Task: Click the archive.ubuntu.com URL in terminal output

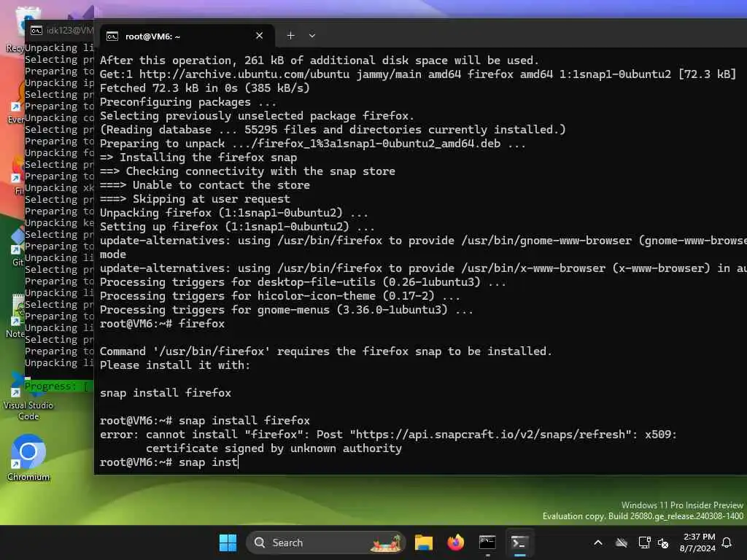Action: (244, 74)
